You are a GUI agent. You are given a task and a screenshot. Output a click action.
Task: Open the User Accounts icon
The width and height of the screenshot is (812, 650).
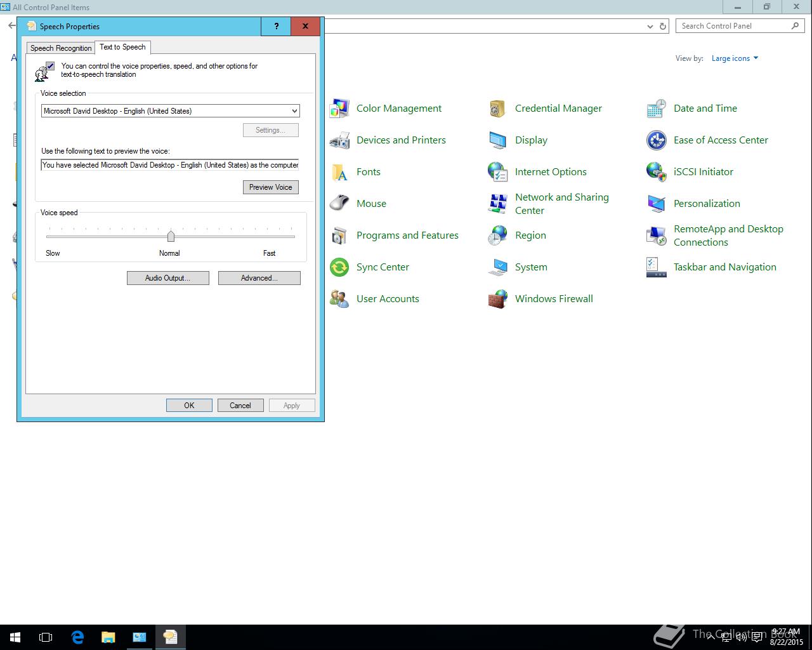339,299
